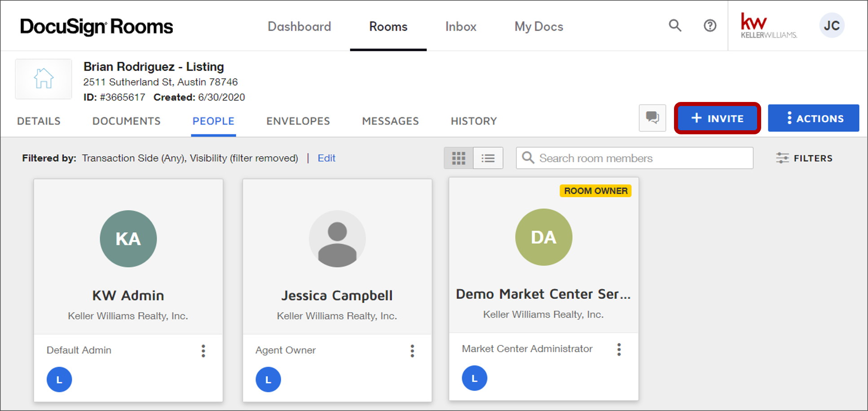The image size is (868, 411).
Task: Open the help question mark icon
Action: pos(710,26)
